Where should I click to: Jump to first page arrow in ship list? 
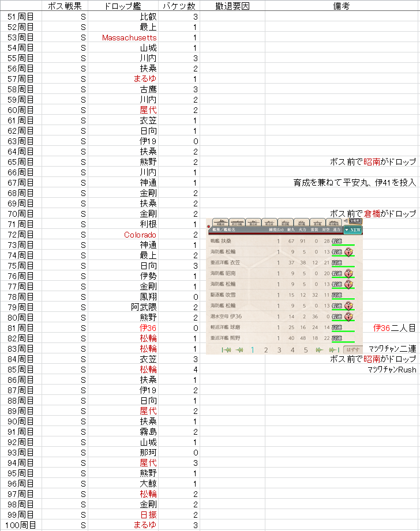pyautogui.click(x=226, y=350)
